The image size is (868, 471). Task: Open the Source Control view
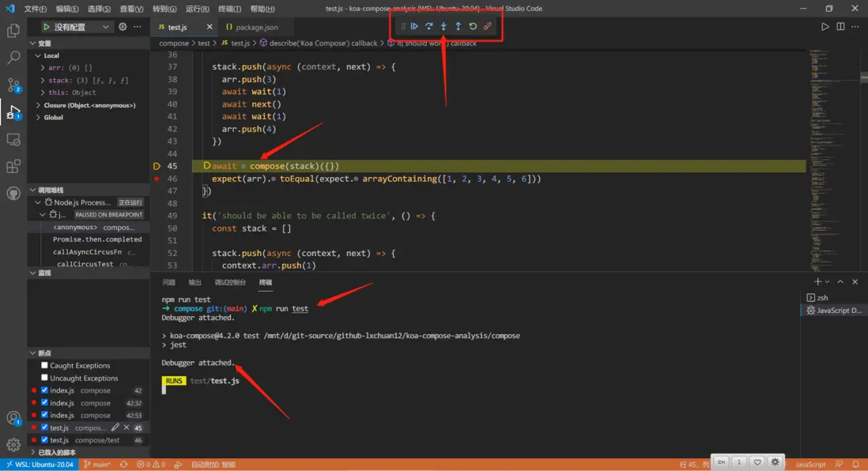coord(13,85)
